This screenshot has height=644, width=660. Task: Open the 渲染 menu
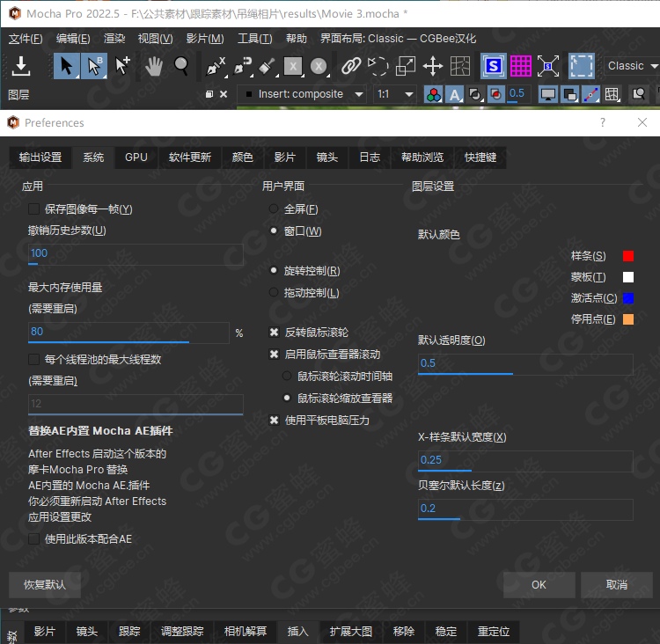coord(114,39)
